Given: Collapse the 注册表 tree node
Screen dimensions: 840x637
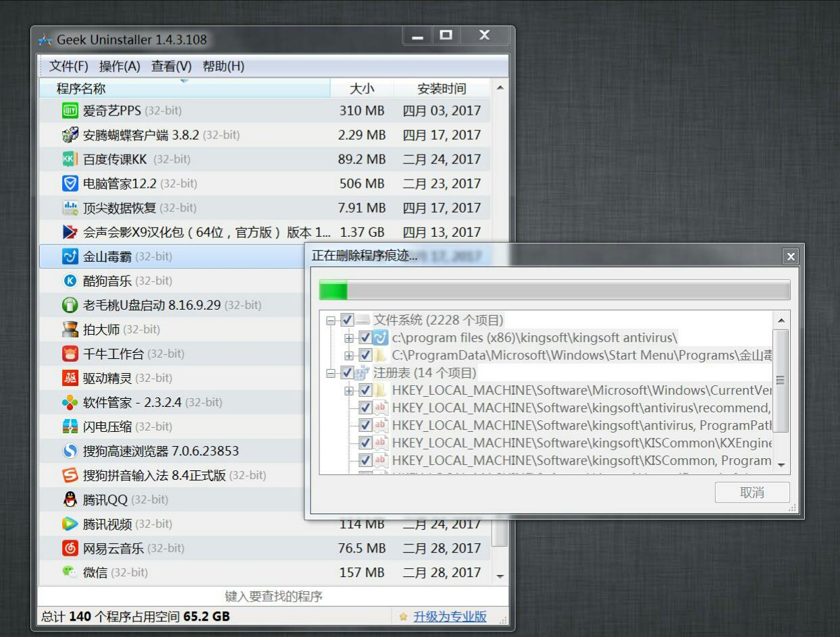Looking at the screenshot, I should (331, 372).
